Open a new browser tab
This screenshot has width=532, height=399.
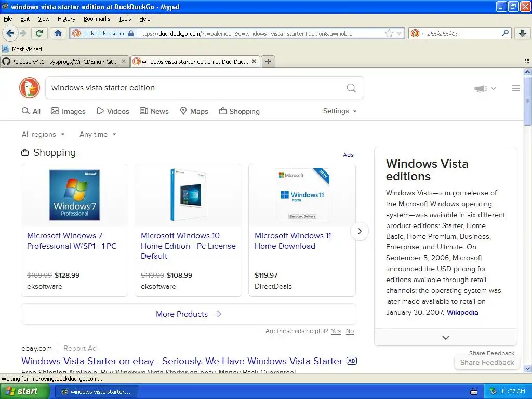point(268,61)
